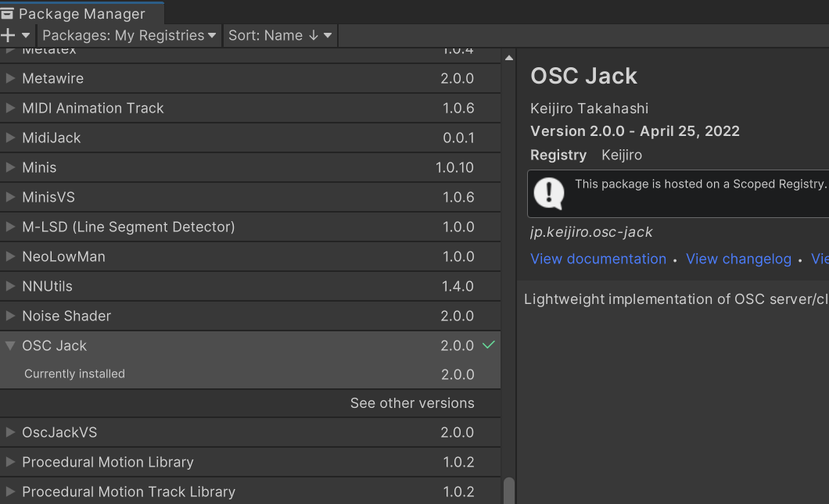Select the MinisVS package row

250,197
